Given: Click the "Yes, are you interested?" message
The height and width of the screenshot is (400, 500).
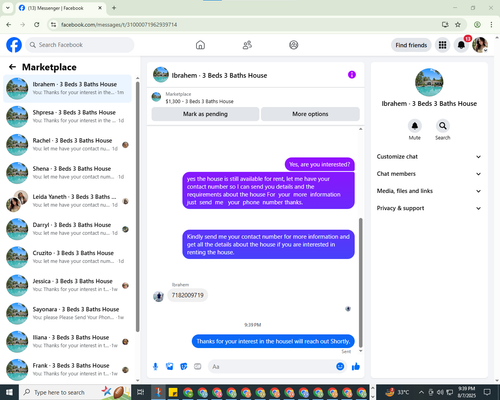Looking at the screenshot, I should click(x=320, y=164).
